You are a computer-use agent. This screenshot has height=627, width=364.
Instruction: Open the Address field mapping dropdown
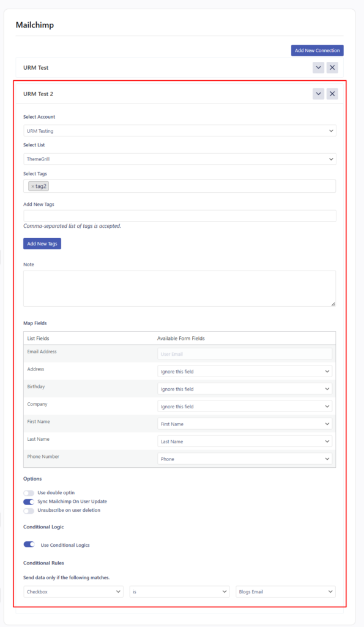pyautogui.click(x=245, y=372)
